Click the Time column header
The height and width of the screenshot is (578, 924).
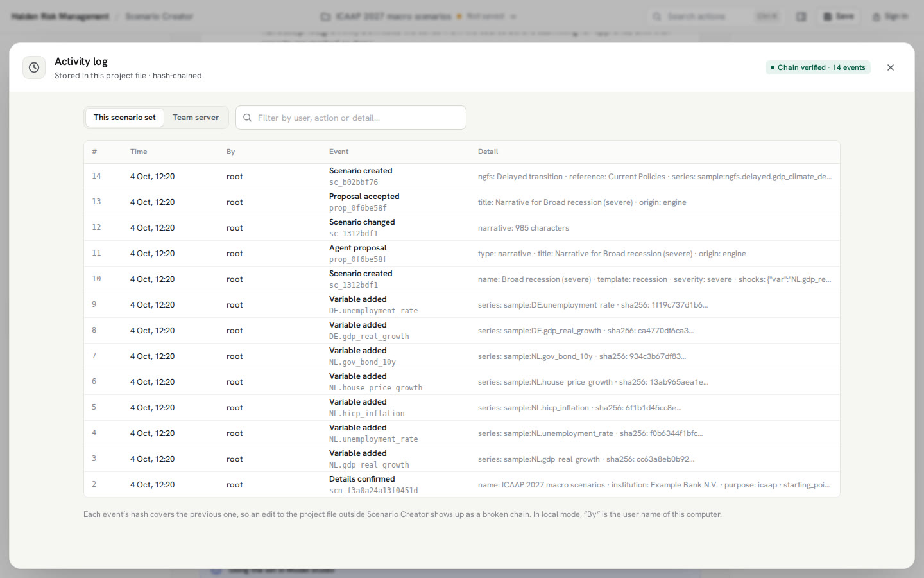(139, 152)
